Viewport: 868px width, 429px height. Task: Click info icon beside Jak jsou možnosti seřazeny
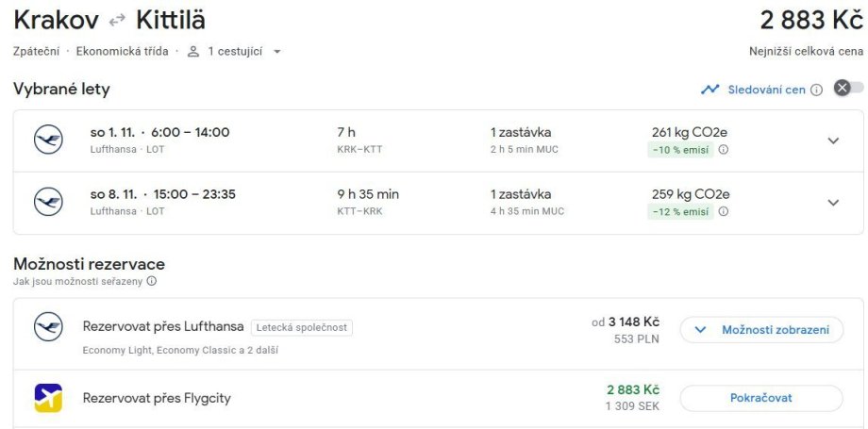pyautogui.click(x=151, y=281)
